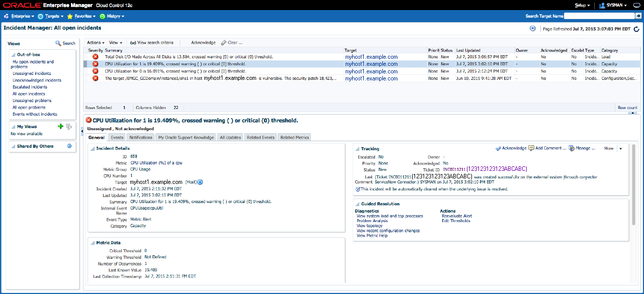
Task: Open the Favorites menu
Action: [x=82, y=16]
